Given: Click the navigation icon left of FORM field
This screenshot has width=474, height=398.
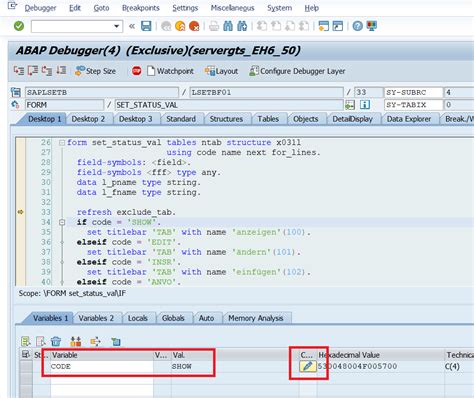Looking at the screenshot, I should (15, 105).
